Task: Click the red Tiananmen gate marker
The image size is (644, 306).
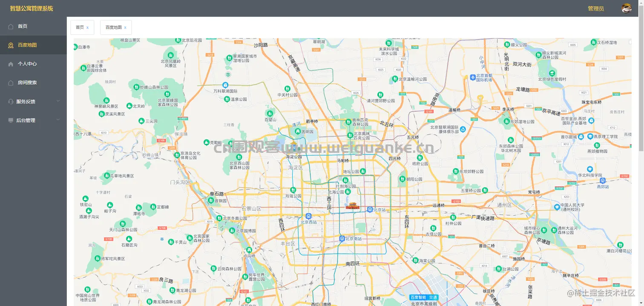Action: (352, 206)
